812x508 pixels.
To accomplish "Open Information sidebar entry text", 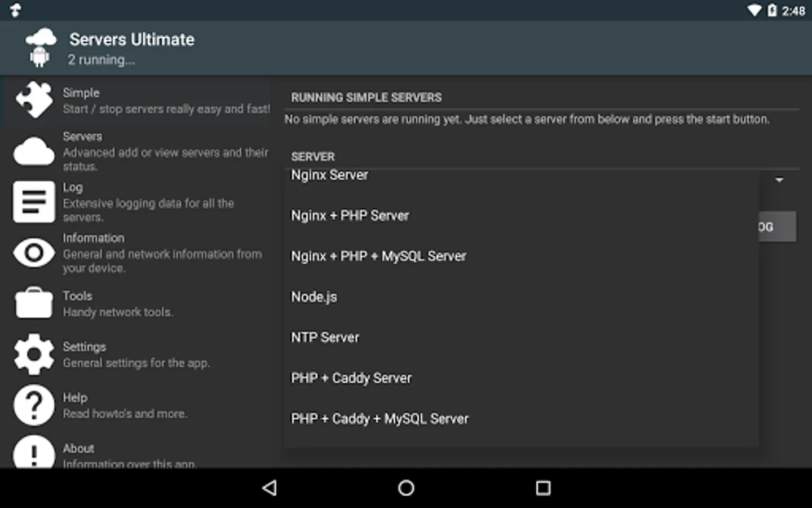I will (x=94, y=238).
